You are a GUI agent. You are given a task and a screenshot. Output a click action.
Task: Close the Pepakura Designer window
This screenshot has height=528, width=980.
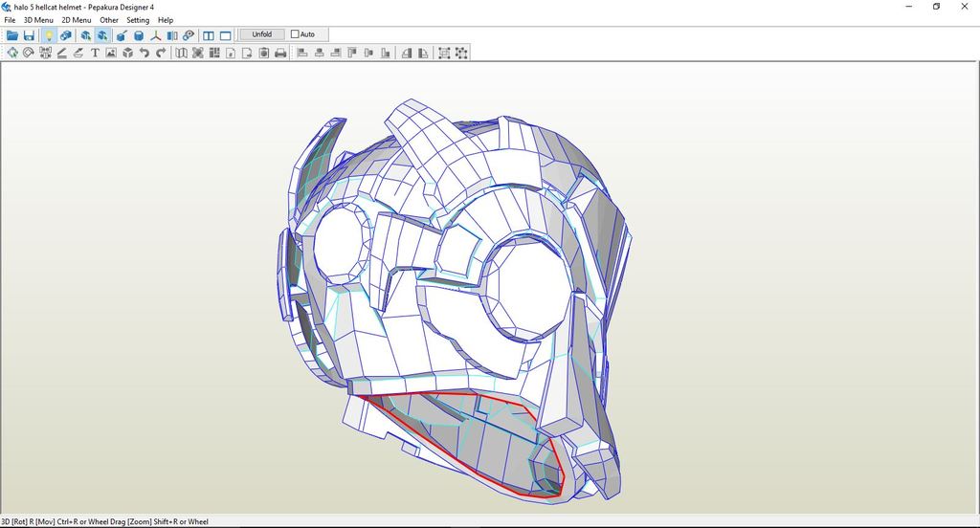click(x=965, y=7)
